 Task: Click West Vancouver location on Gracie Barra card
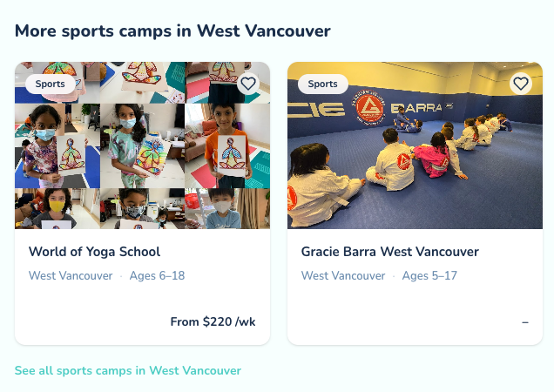[343, 275]
